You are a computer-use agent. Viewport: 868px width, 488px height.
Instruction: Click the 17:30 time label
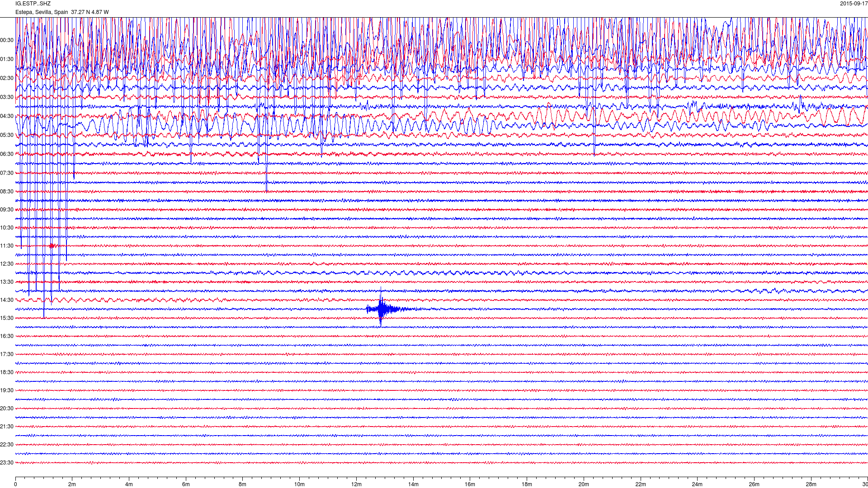tap(7, 354)
